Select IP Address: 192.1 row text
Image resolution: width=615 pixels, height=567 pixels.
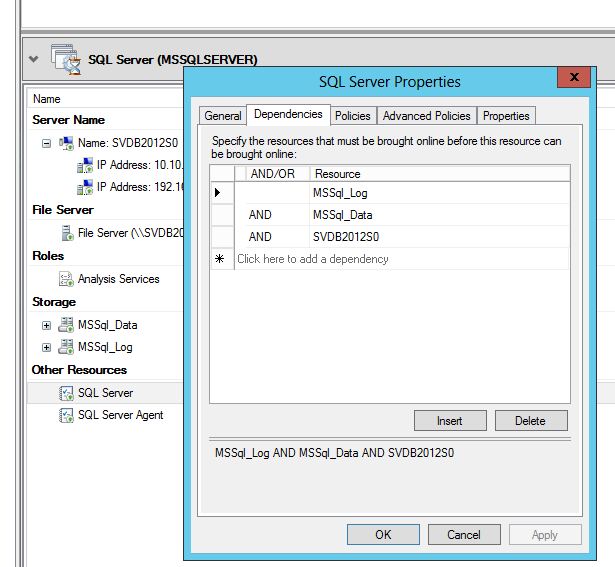(140, 187)
